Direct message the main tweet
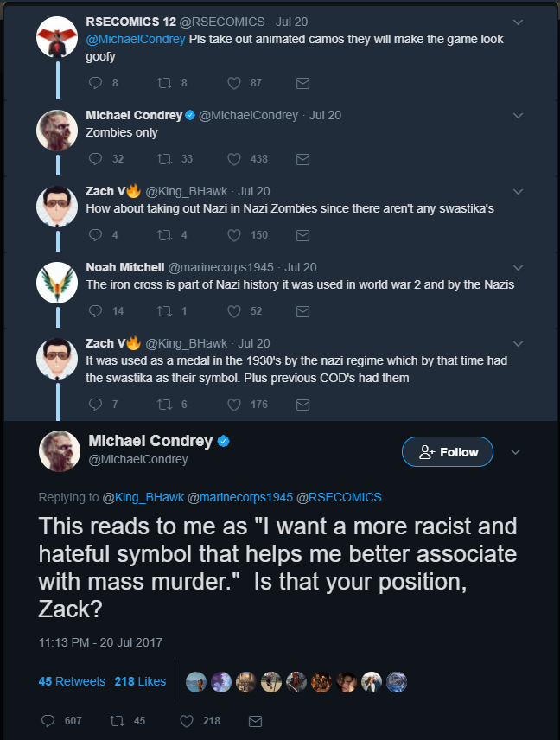 (255, 721)
